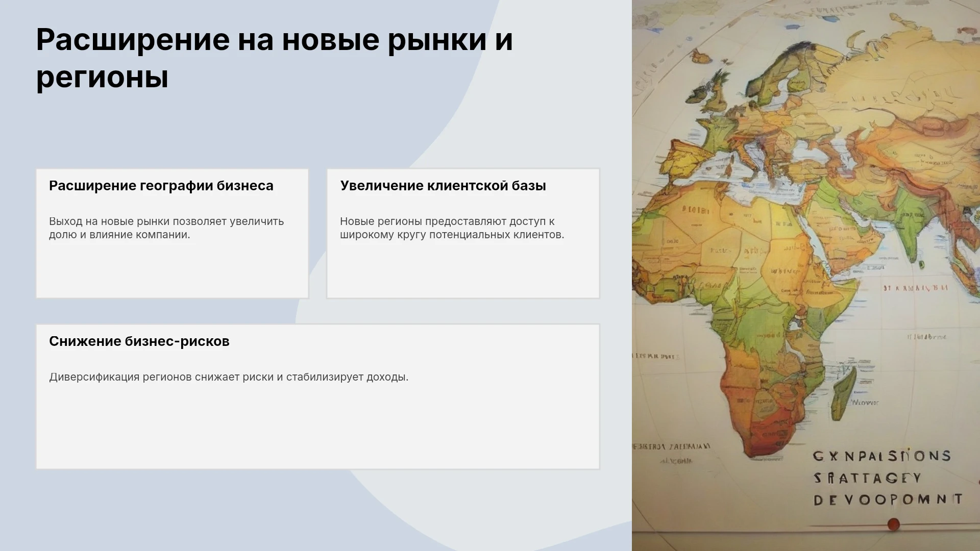Click the red dot below map caption
The height and width of the screenshot is (551, 980).
pos(893,524)
